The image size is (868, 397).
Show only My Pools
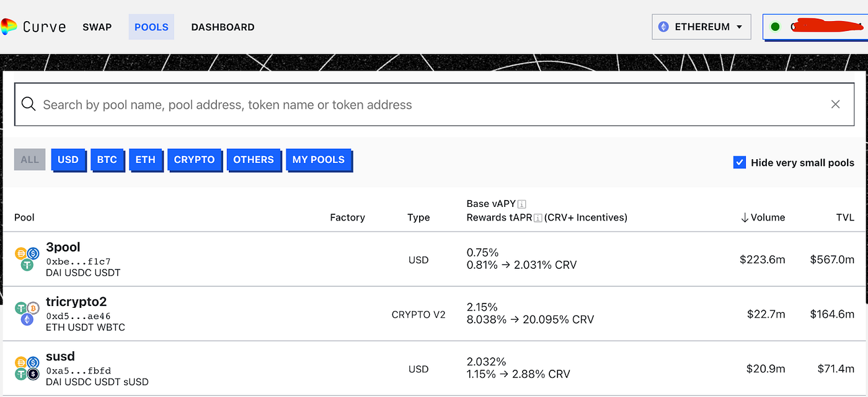tap(319, 160)
